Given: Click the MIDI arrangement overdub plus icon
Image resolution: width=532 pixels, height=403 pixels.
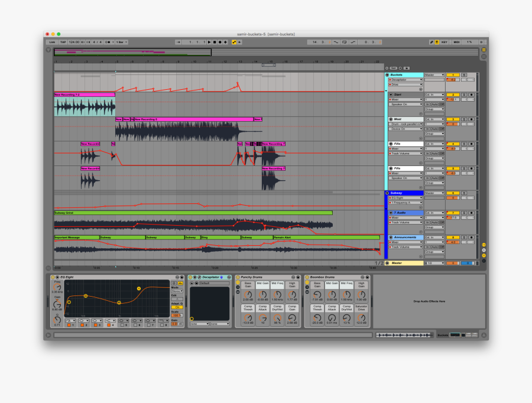Looking at the screenshot, I should coord(225,42).
